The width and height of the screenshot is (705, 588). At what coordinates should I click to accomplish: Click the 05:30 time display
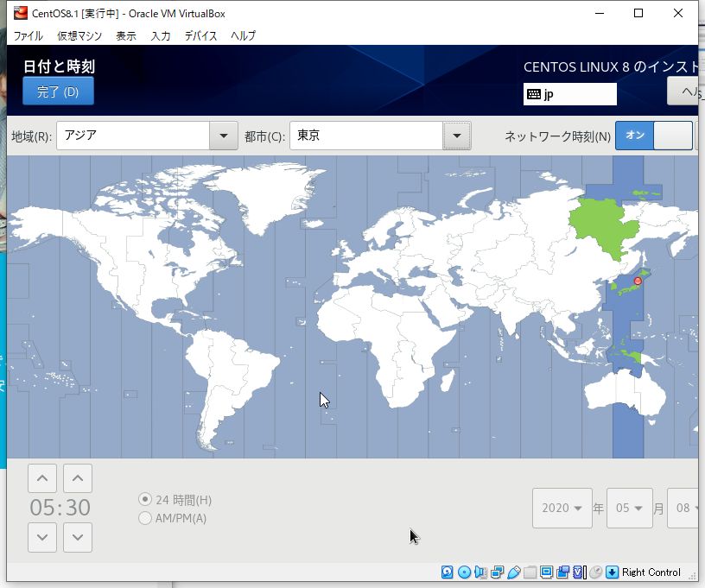(x=60, y=508)
